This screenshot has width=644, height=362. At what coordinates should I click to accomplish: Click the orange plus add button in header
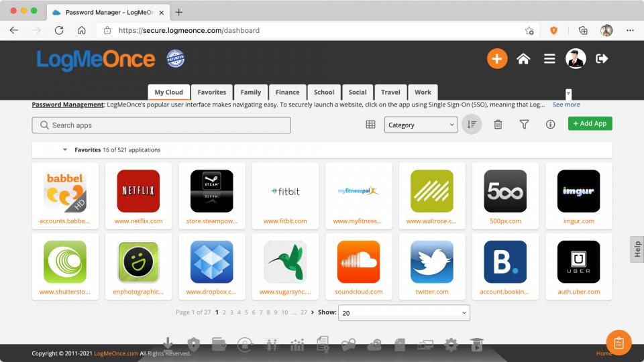coord(497,59)
